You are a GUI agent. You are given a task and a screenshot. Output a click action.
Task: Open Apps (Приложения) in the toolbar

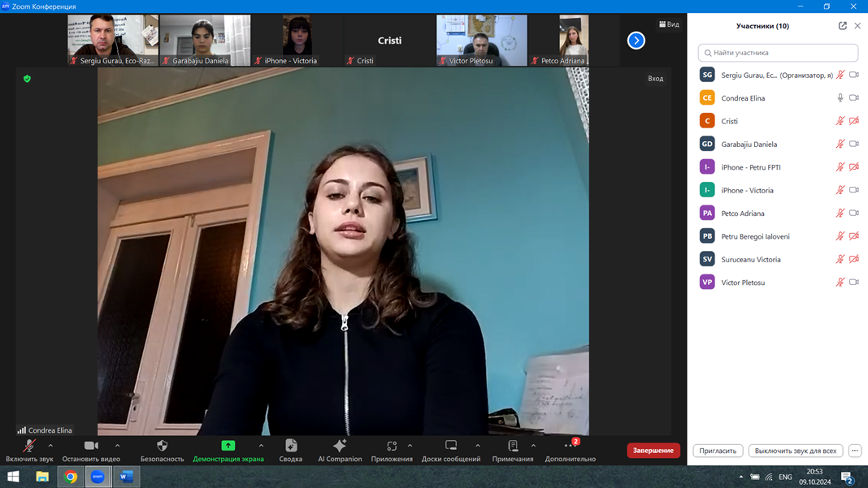(391, 446)
